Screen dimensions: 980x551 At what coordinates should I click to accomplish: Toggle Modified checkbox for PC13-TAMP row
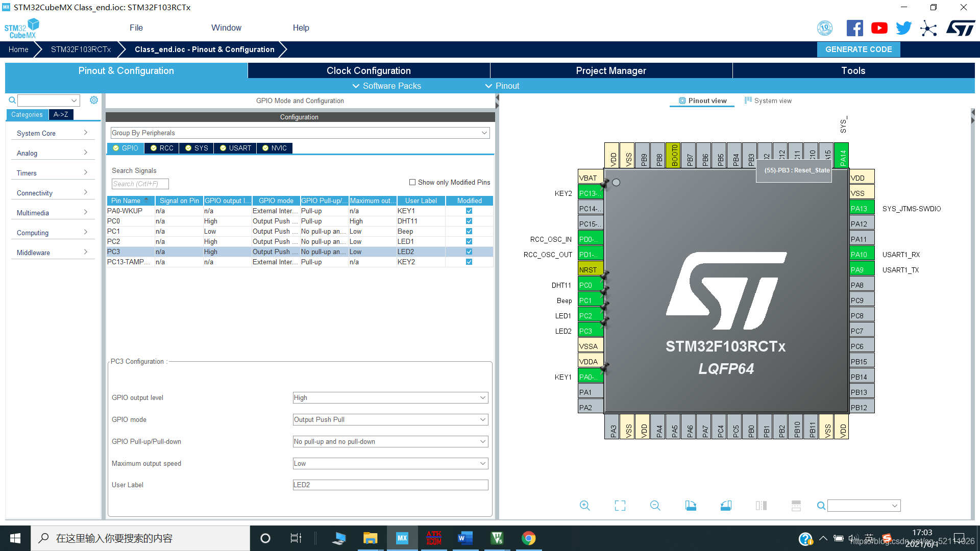point(469,262)
